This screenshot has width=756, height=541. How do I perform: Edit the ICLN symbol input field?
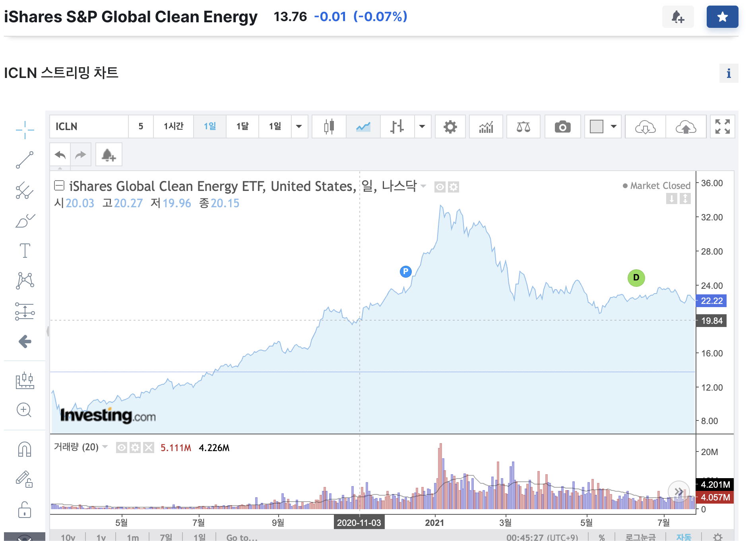pyautogui.click(x=89, y=126)
